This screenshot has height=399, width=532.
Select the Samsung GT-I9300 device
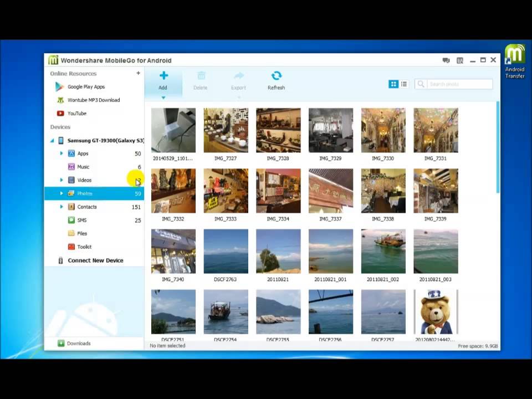click(105, 140)
